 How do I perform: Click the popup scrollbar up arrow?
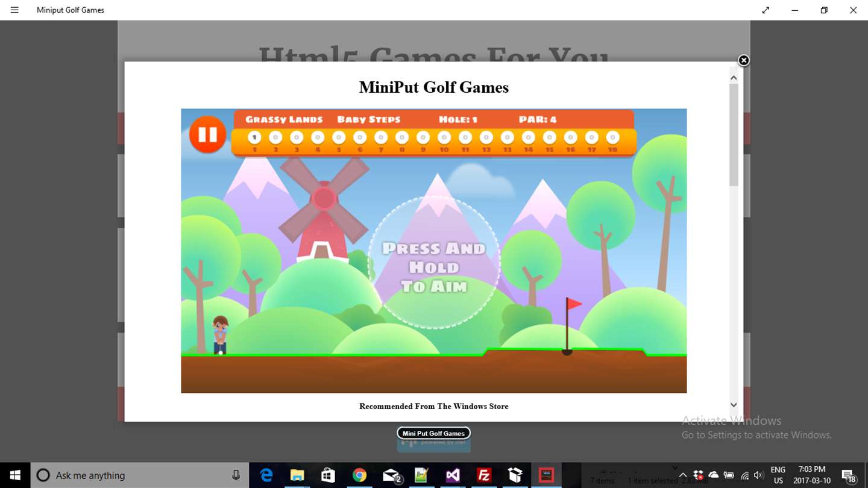click(734, 78)
